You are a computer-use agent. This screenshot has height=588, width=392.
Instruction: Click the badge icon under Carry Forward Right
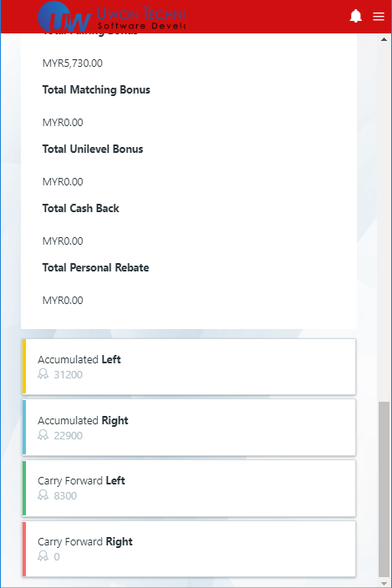(43, 556)
